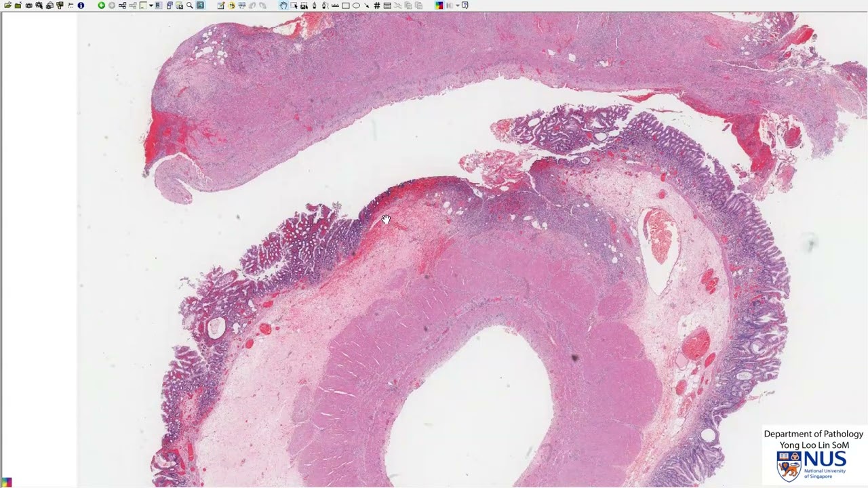The image size is (868, 488).
Task: Click the magnifying glass zoom icon
Action: (190, 5)
